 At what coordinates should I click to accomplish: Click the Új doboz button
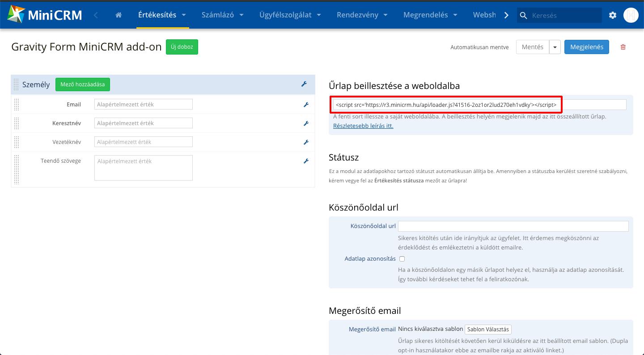click(182, 47)
